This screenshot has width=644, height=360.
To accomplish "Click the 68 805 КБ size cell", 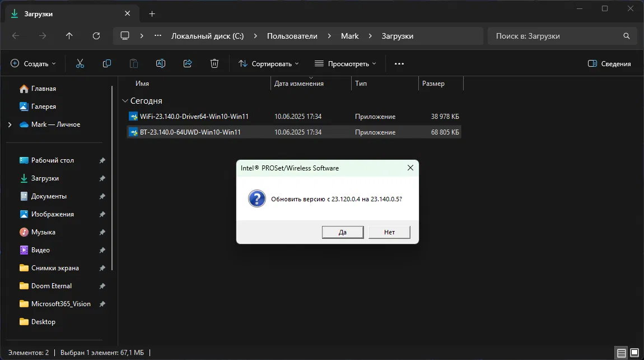I will (x=445, y=132).
